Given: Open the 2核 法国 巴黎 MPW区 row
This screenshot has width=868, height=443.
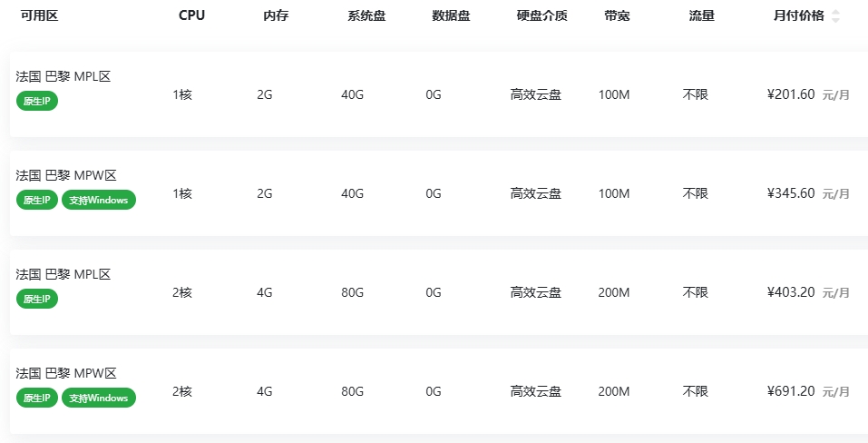Looking at the screenshot, I should coord(439,391).
